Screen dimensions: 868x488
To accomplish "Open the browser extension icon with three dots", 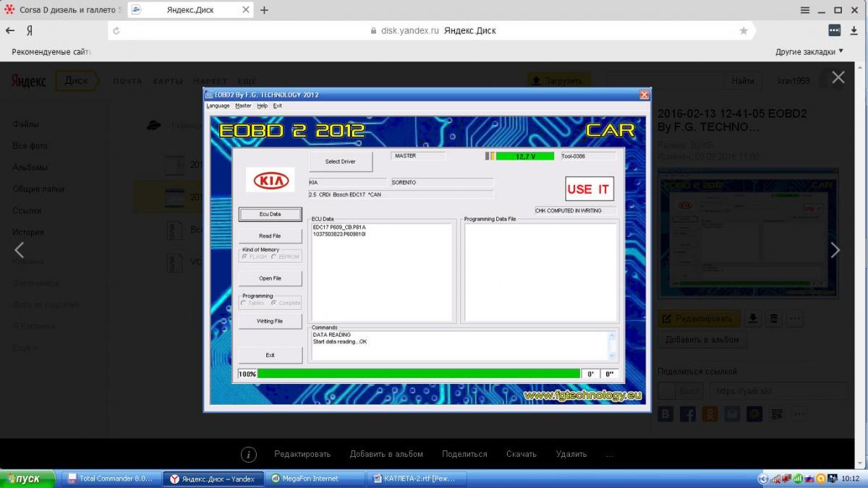I will (x=835, y=30).
